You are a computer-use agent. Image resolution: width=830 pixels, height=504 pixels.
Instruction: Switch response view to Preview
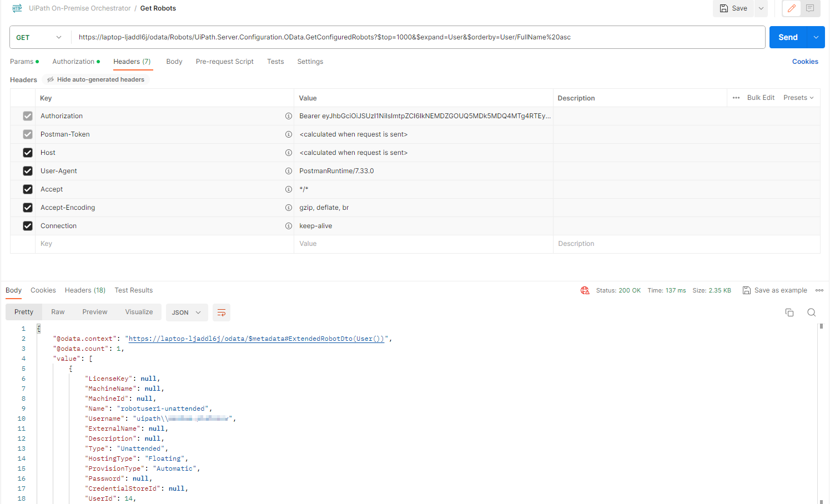tap(95, 312)
